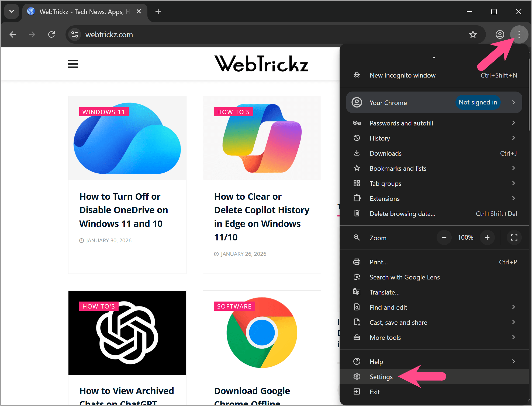Bookmark this tab with the star icon
Image resolution: width=532 pixels, height=406 pixels.
point(473,34)
